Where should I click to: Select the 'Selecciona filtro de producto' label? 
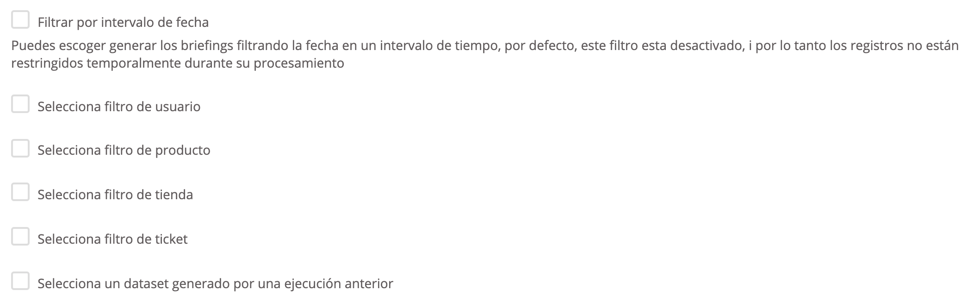[124, 150]
